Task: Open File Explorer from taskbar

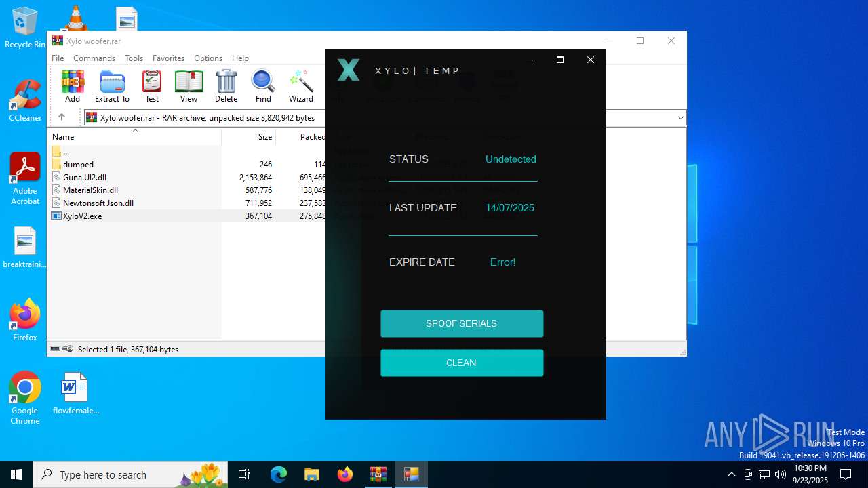Action: point(311,474)
